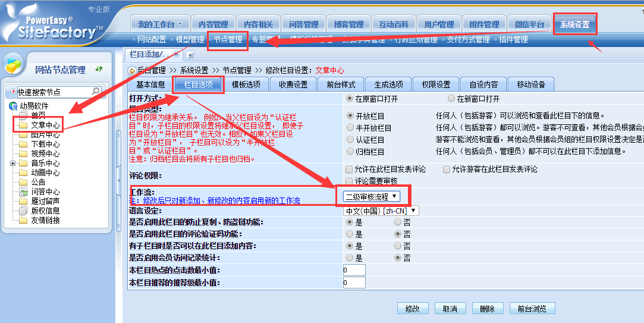This screenshot has height=323, width=644.
Task: Open the 我的工作台 dropdown menu
Action: (x=160, y=24)
